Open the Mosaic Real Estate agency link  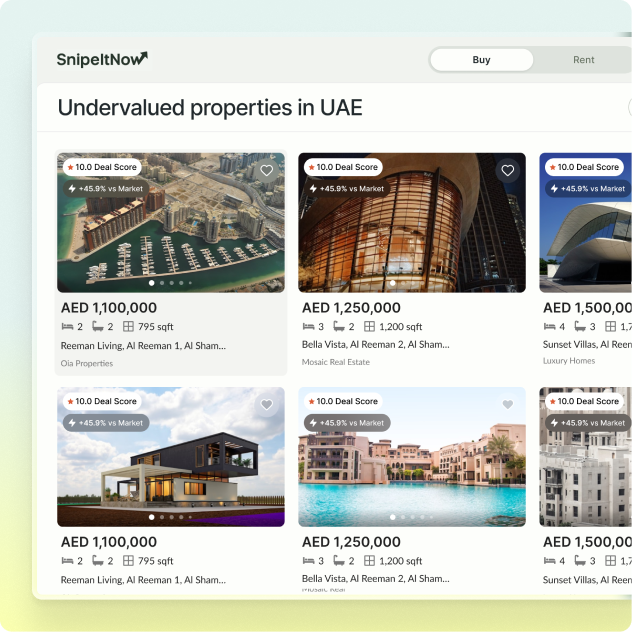(336, 362)
